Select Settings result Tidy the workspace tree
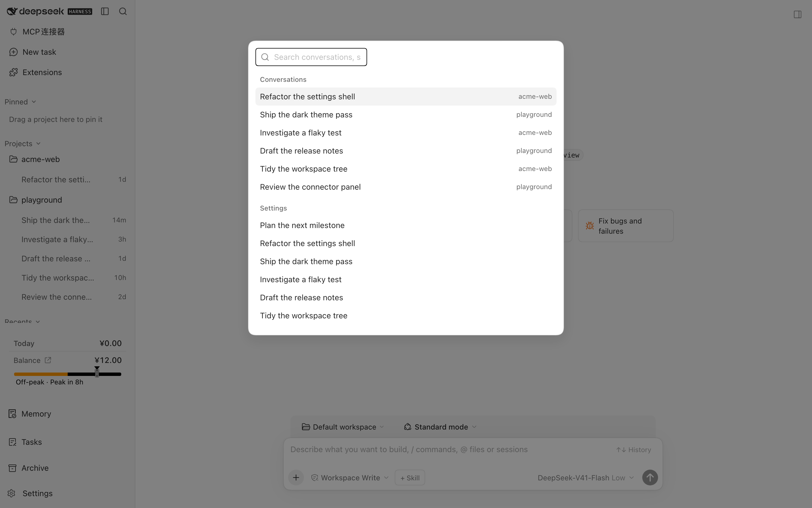Image resolution: width=812 pixels, height=508 pixels. [x=406, y=316]
